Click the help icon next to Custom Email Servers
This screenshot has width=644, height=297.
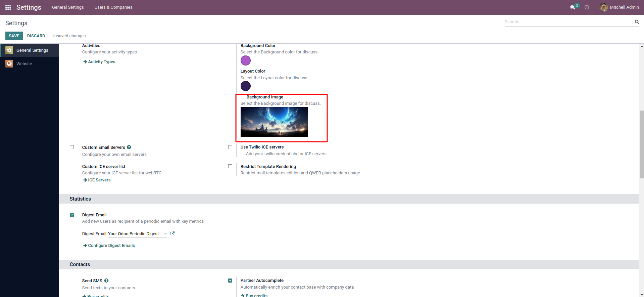[x=129, y=147]
